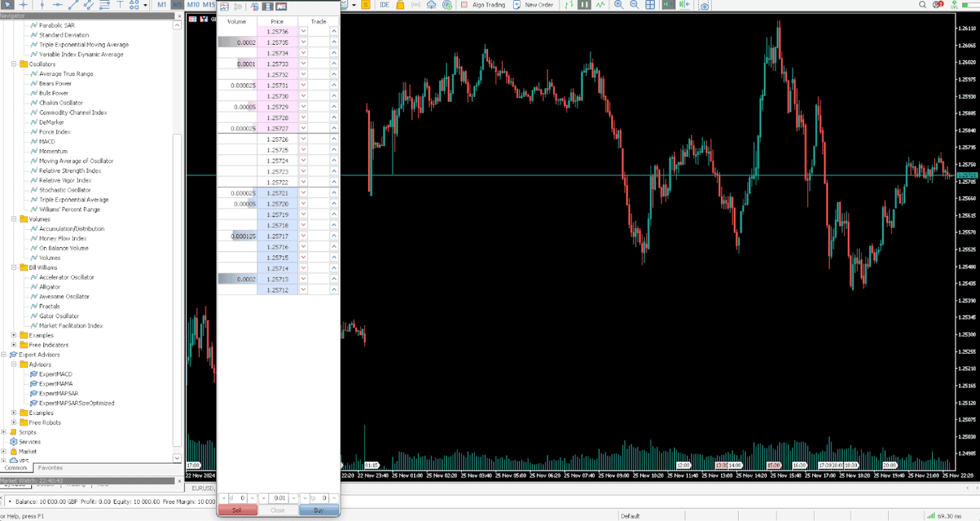The width and height of the screenshot is (980, 521).
Task: Expand the Free Robots folder
Action: pyautogui.click(x=13, y=423)
